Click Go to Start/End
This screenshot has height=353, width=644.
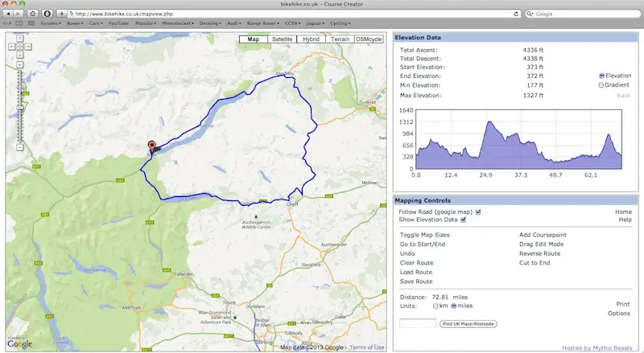423,244
